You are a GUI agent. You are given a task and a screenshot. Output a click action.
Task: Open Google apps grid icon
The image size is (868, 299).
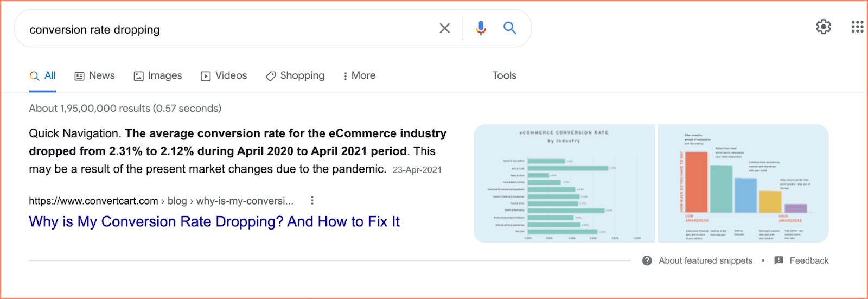[857, 27]
